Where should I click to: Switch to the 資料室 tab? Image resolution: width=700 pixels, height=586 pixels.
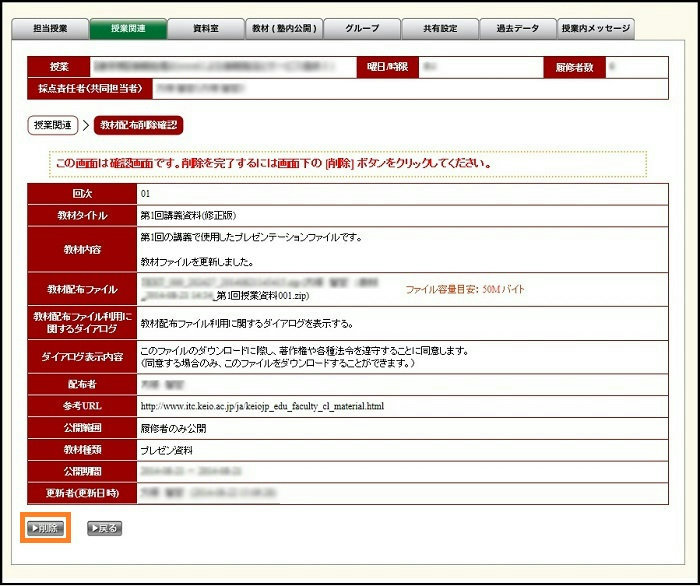click(205, 29)
